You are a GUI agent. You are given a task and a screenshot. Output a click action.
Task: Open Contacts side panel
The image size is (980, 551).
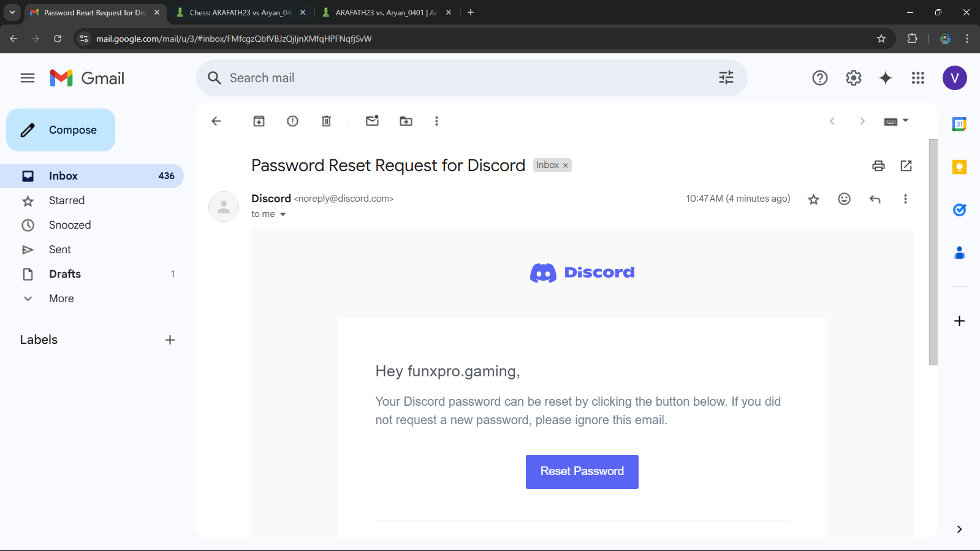click(960, 253)
